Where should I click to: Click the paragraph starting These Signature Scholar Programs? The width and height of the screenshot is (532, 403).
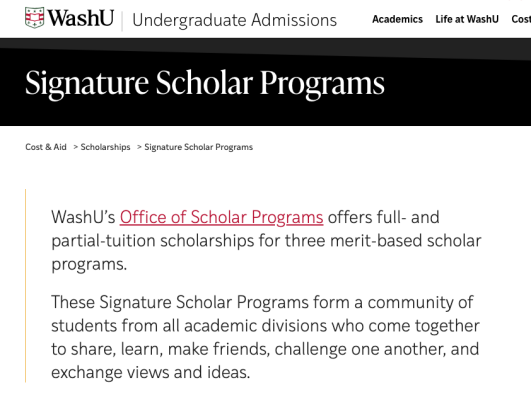click(x=265, y=337)
